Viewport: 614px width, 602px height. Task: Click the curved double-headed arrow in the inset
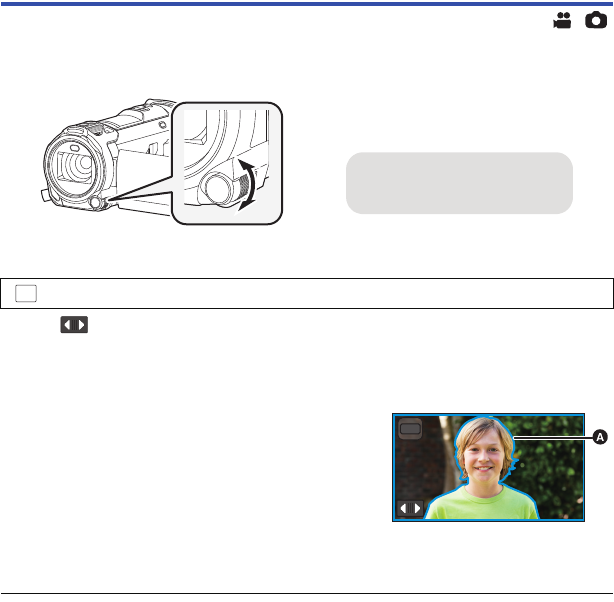pos(247,185)
